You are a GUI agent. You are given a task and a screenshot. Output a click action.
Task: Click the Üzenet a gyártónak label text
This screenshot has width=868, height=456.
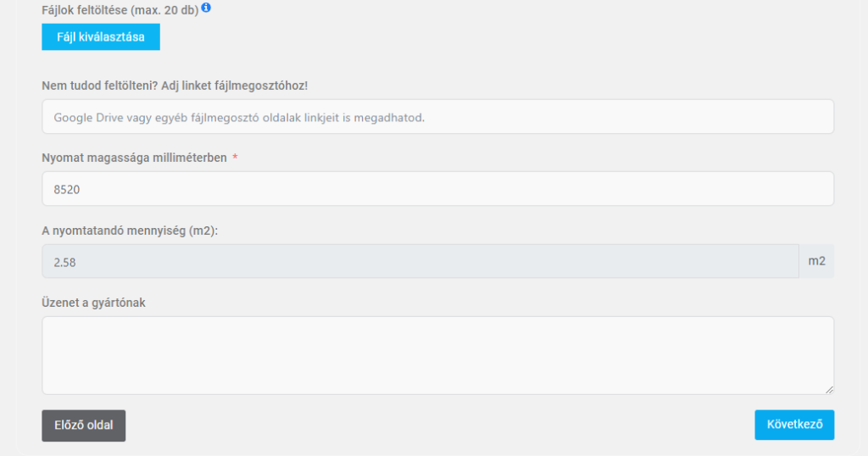tap(93, 303)
